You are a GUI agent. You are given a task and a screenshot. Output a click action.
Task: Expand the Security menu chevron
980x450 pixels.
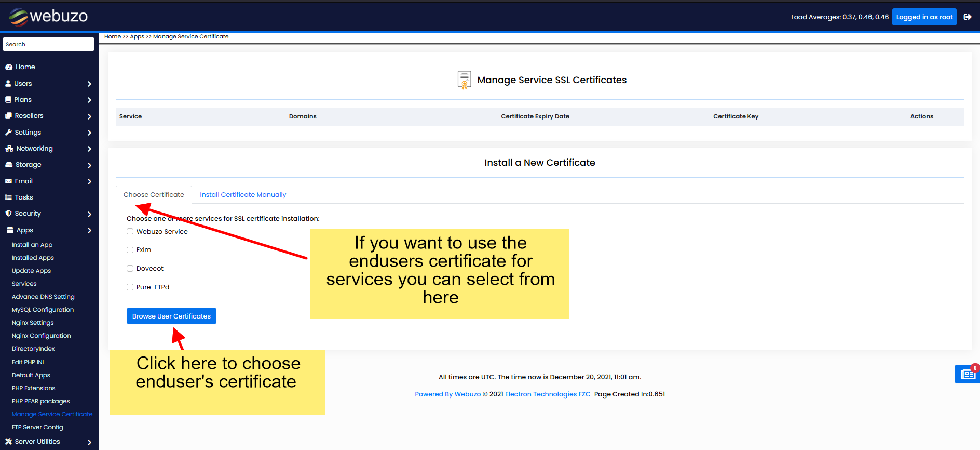89,214
